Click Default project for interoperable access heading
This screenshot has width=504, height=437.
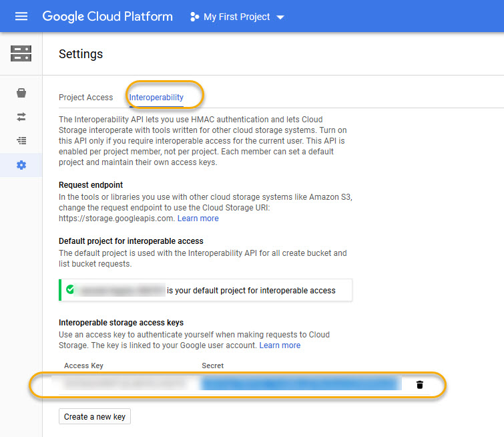click(131, 241)
